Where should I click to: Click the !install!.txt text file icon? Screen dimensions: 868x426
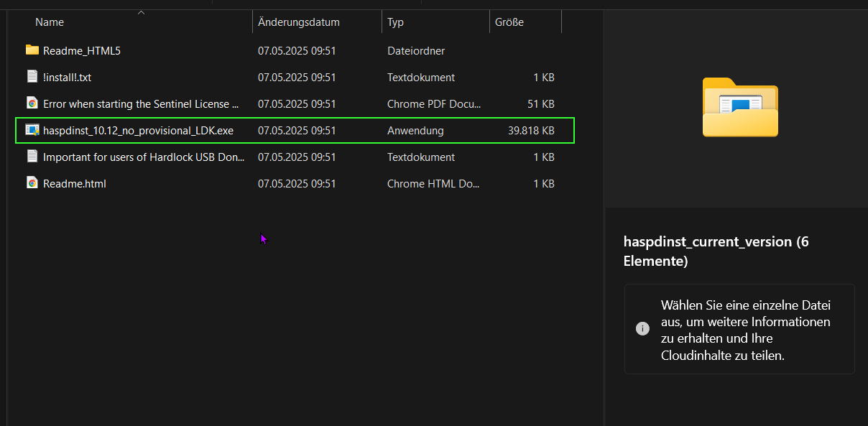(32, 77)
